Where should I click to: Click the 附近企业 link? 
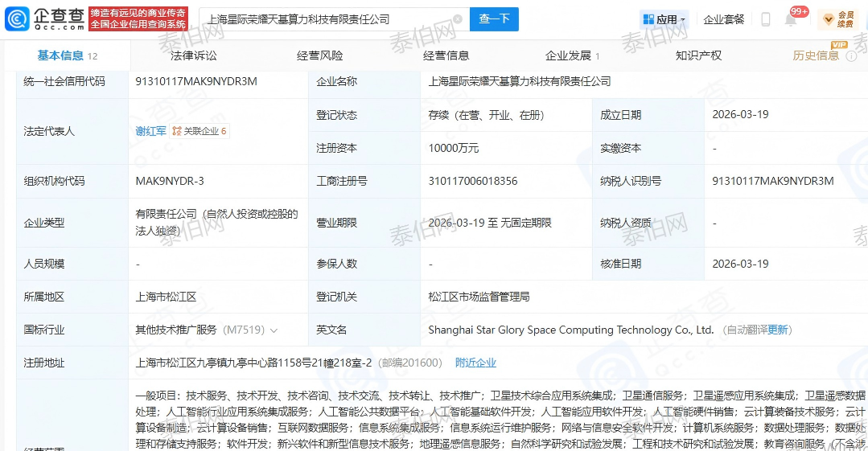(x=475, y=363)
